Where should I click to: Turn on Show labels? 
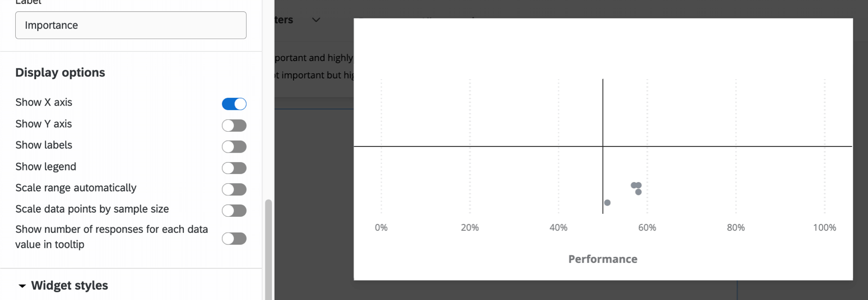[x=234, y=146]
